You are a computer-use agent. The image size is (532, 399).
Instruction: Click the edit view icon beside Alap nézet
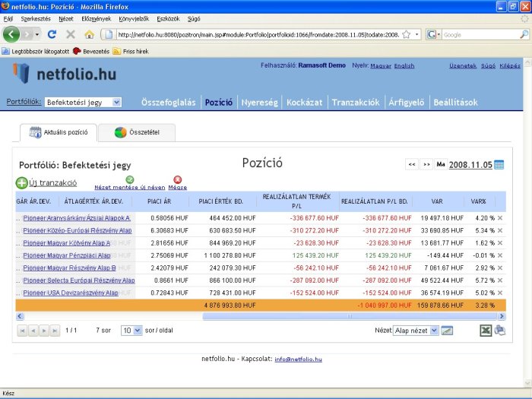coord(447,331)
